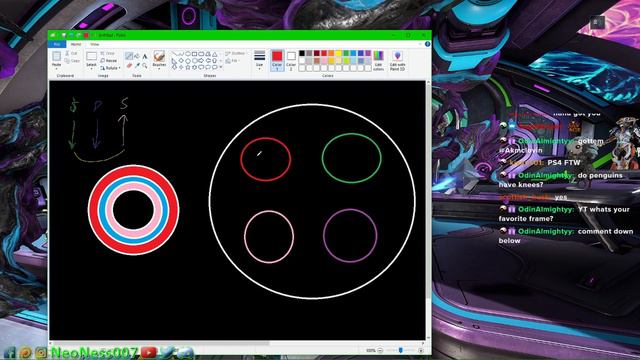Pick the Polygon shape
Screen dimensions: 640x360
[x=208, y=54]
